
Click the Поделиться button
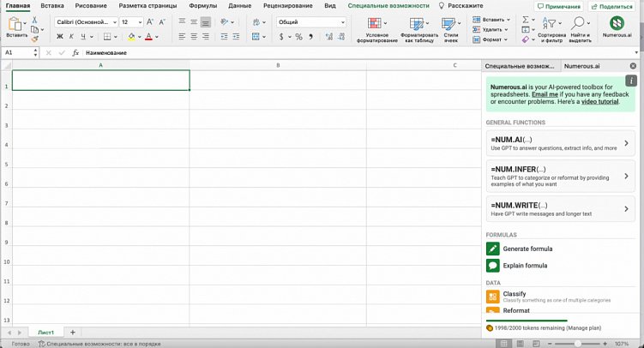tap(612, 6)
